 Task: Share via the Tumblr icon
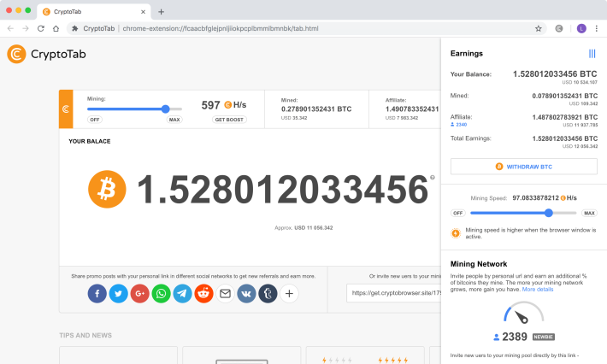268,294
